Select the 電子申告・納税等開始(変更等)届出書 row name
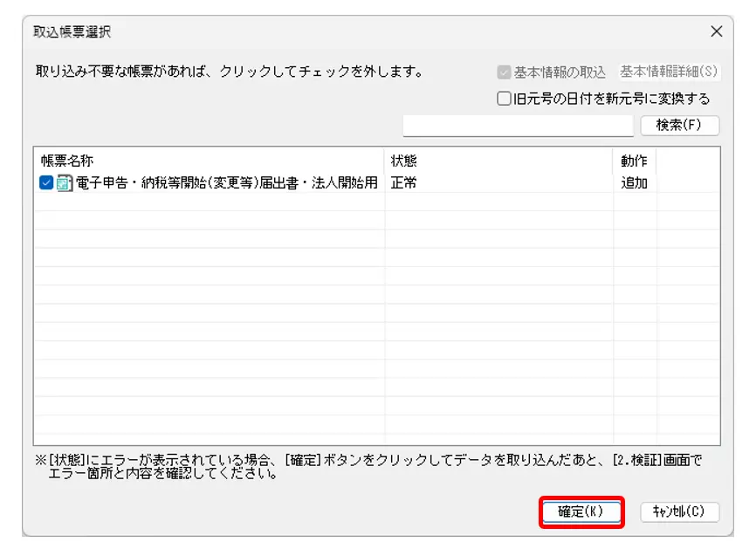The height and width of the screenshot is (549, 756). point(227,183)
